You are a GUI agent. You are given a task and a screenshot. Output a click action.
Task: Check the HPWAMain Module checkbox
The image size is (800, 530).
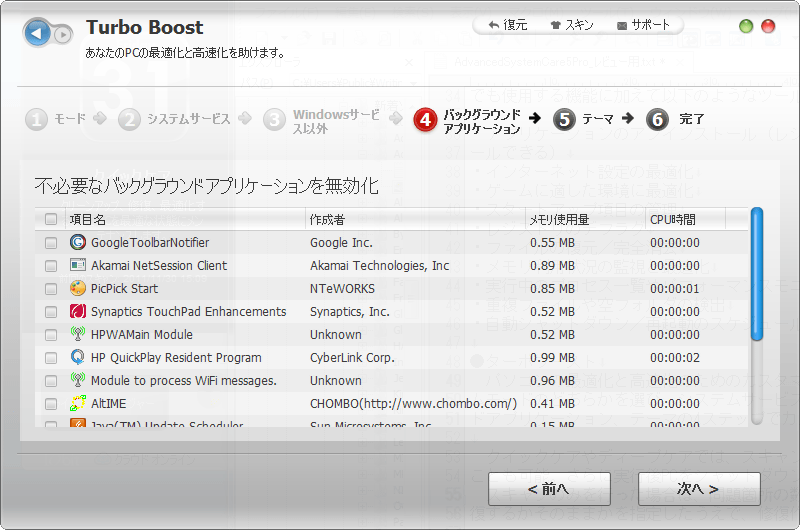point(51,335)
